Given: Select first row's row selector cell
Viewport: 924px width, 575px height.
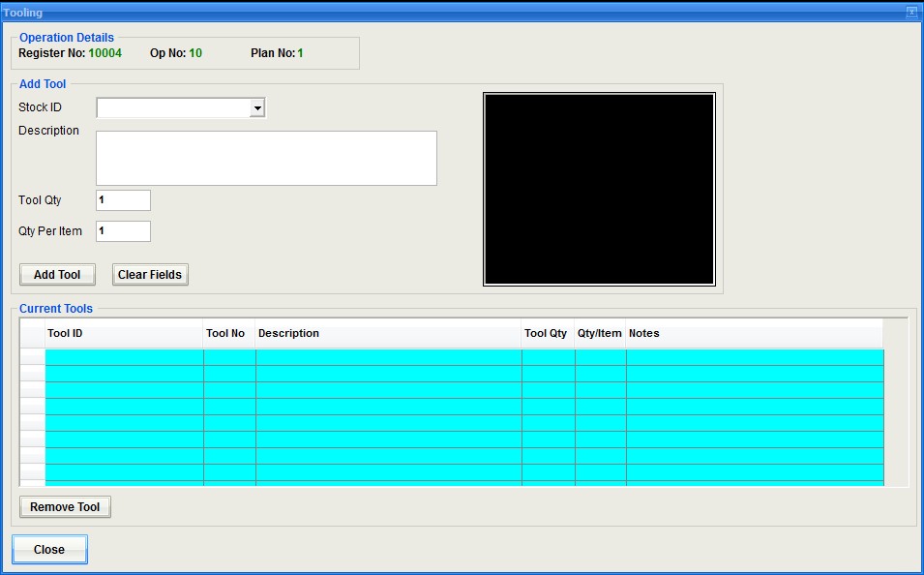Looking at the screenshot, I should coord(32,357).
